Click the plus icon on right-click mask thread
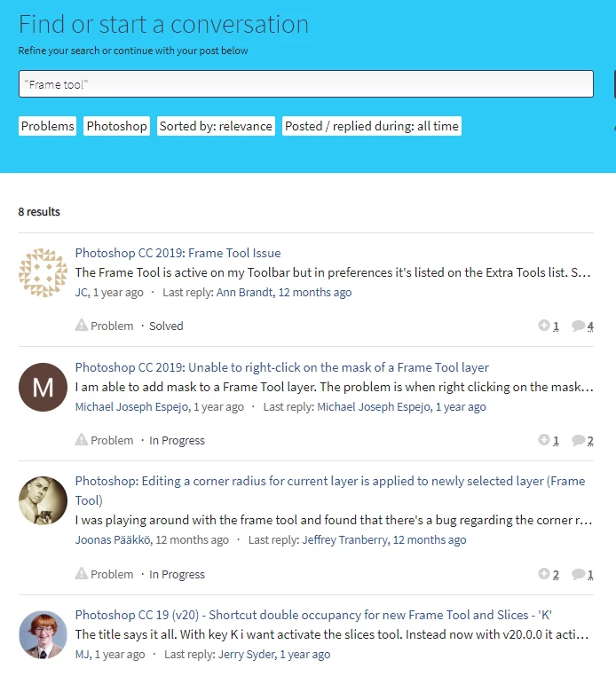The width and height of the screenshot is (616, 676). click(x=544, y=439)
